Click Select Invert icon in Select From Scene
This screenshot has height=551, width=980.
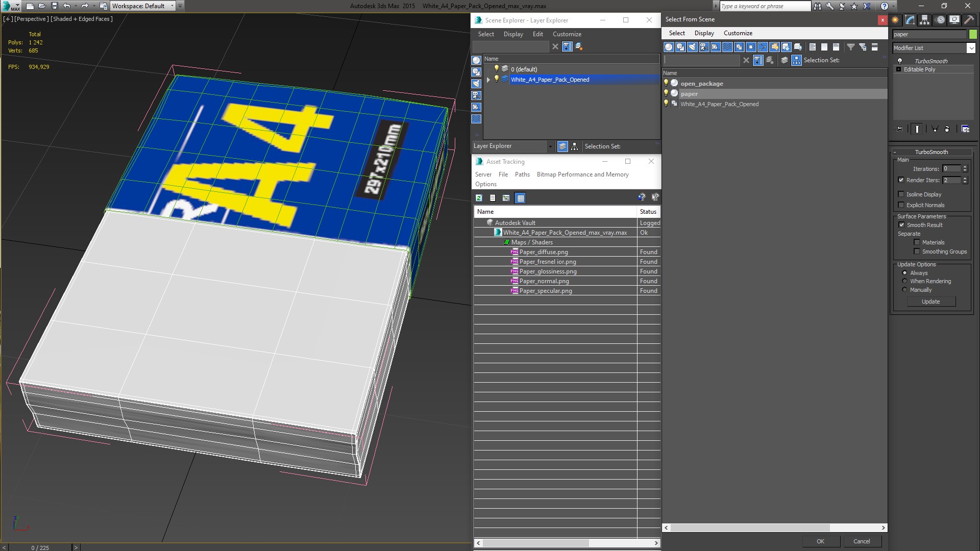pyautogui.click(x=836, y=47)
